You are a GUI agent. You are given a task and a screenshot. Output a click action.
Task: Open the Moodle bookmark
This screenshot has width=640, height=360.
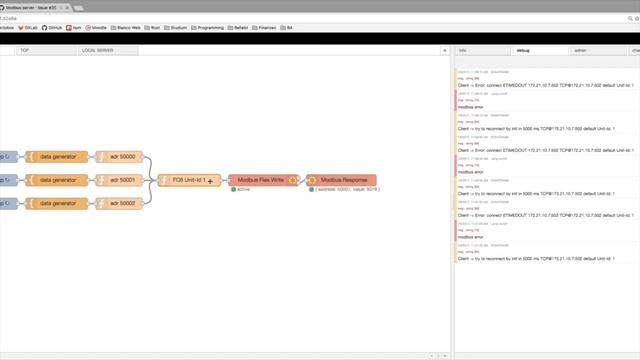96,28
